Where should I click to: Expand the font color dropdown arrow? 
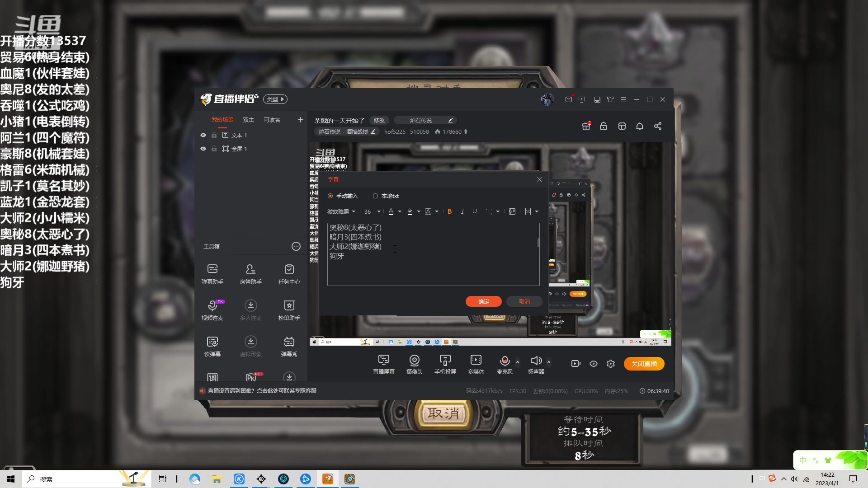400,211
